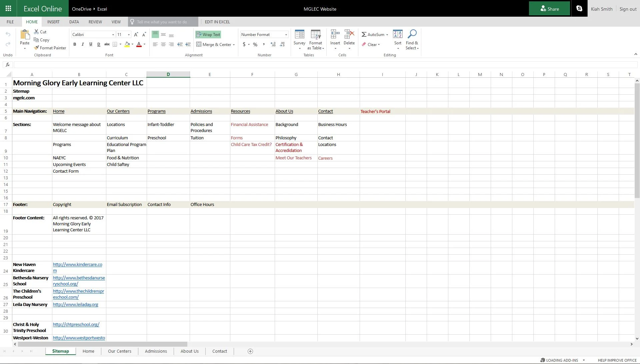Open the app launcher waffle icon
The image size is (640, 364).
[x=8, y=9]
